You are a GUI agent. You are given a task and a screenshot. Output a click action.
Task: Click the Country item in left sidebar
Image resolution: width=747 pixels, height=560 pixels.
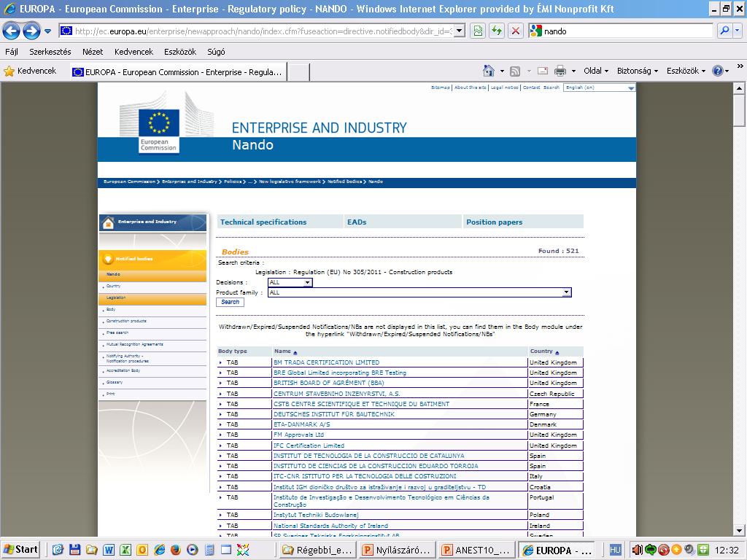tap(113, 286)
